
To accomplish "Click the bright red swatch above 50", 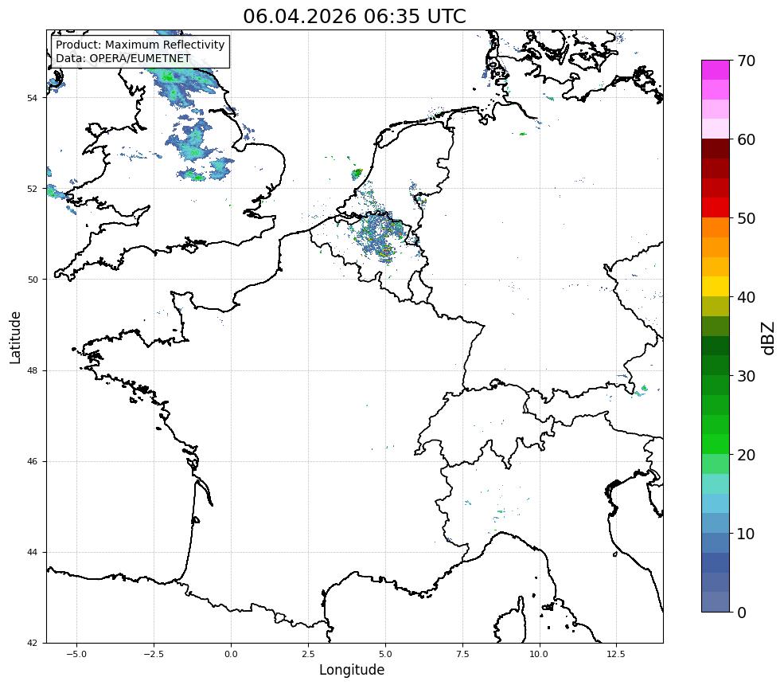I will pyautogui.click(x=716, y=208).
